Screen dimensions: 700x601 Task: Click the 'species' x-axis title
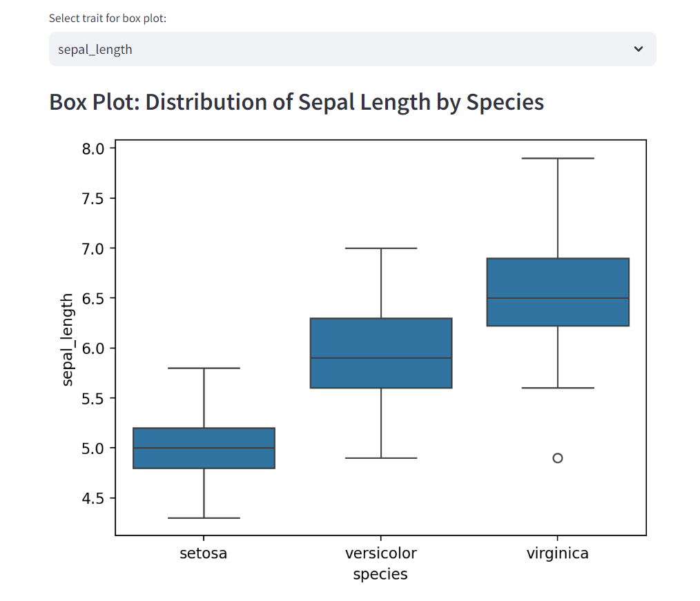380,574
